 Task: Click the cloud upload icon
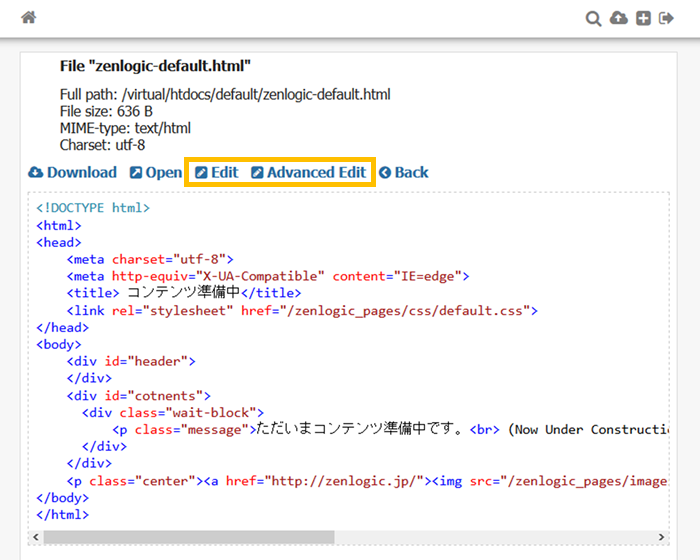619,18
